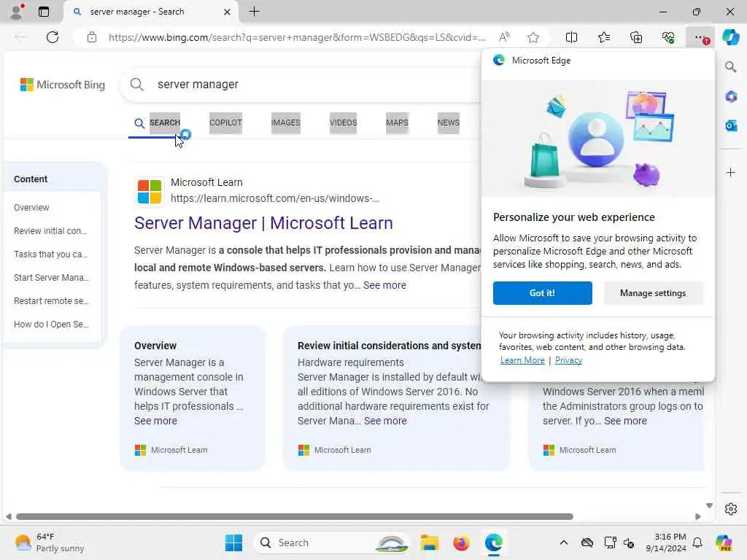Click the Got it! button
747x560 pixels.
(x=543, y=293)
